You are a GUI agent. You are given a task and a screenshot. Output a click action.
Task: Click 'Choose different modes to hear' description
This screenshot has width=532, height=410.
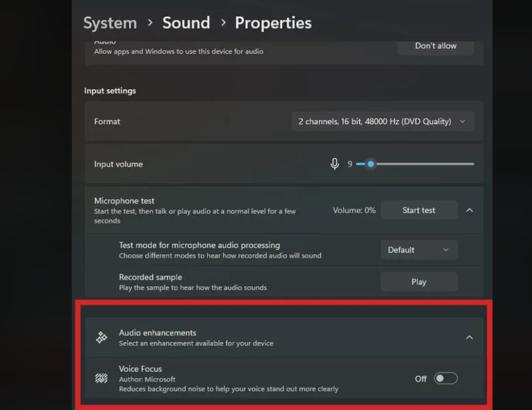(220, 256)
